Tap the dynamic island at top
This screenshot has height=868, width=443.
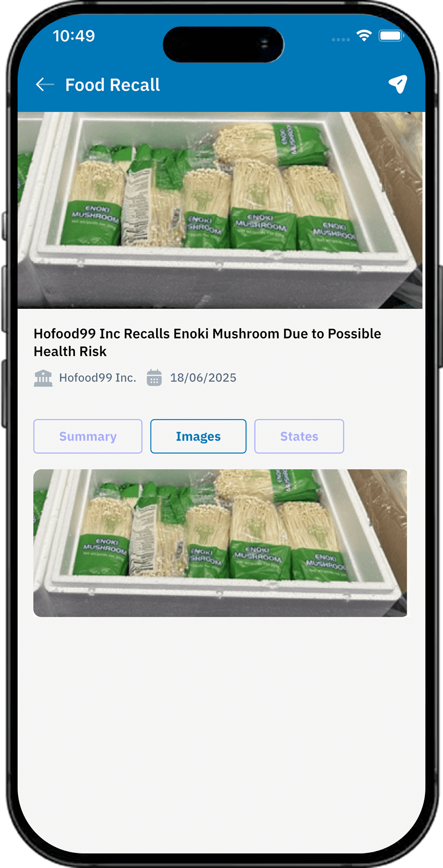point(223,44)
